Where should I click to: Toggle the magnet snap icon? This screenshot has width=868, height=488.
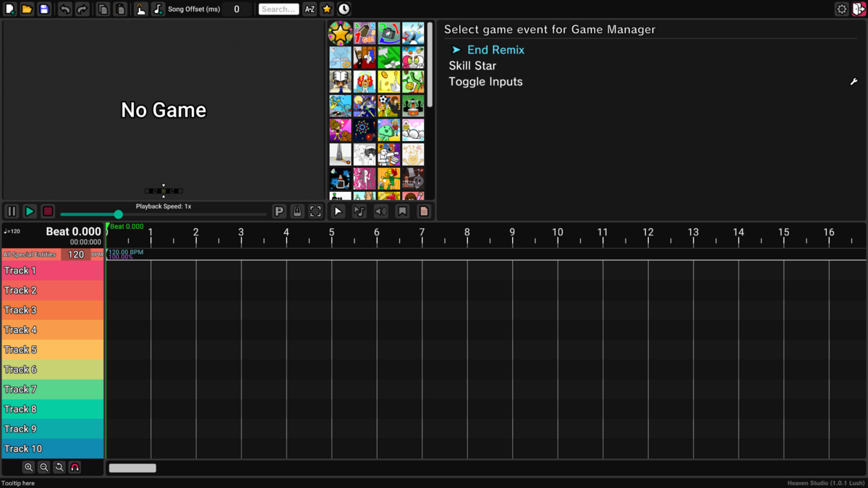point(75,468)
